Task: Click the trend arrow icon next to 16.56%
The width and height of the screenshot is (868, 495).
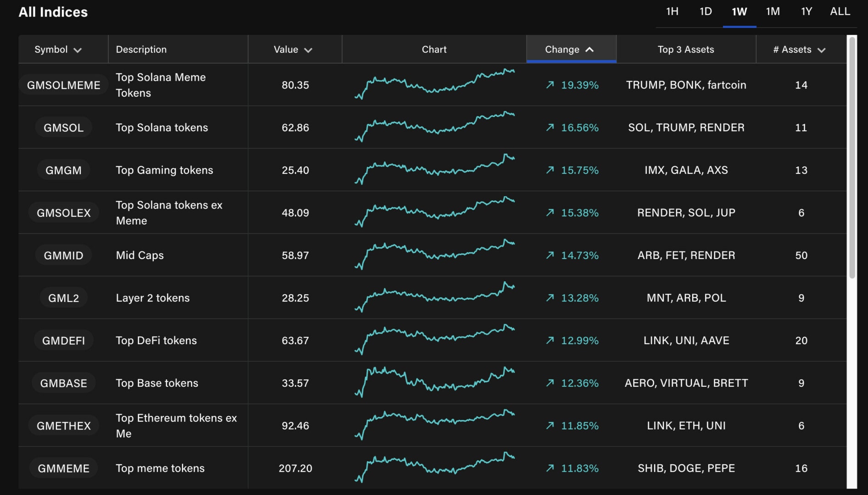Action: (x=550, y=127)
